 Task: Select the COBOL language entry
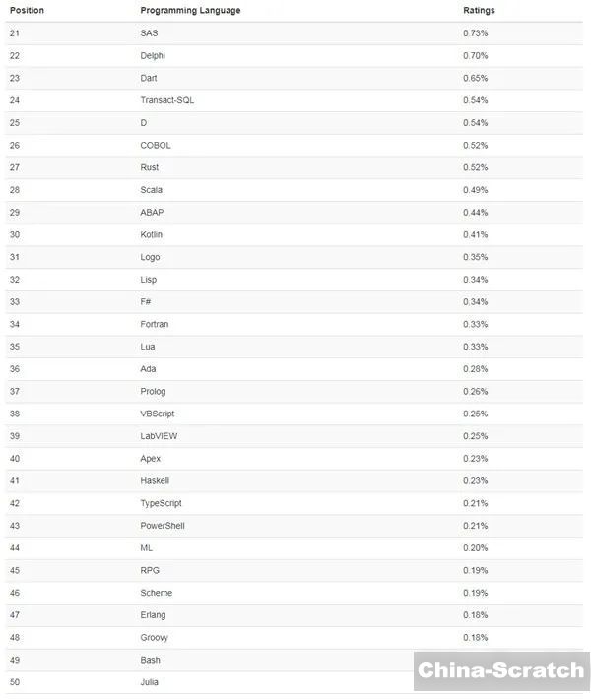click(156, 146)
